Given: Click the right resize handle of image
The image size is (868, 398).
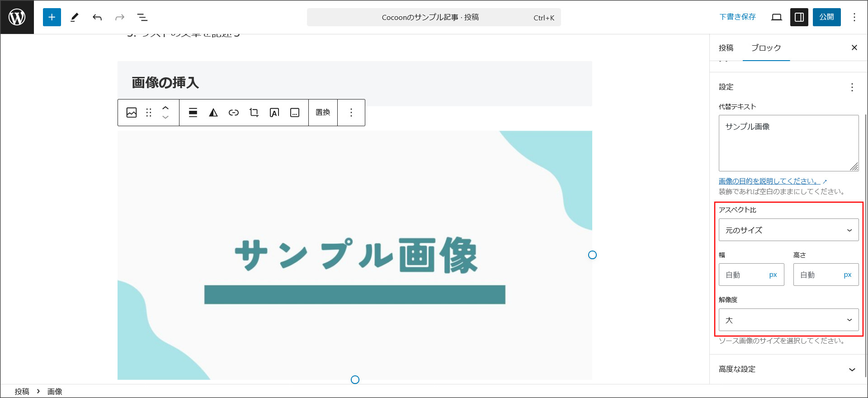Looking at the screenshot, I should 592,255.
